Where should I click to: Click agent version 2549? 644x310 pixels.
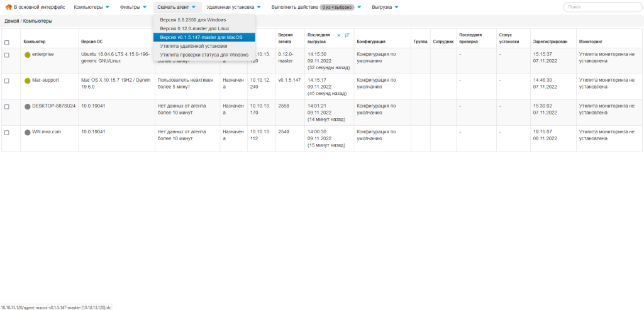click(284, 132)
